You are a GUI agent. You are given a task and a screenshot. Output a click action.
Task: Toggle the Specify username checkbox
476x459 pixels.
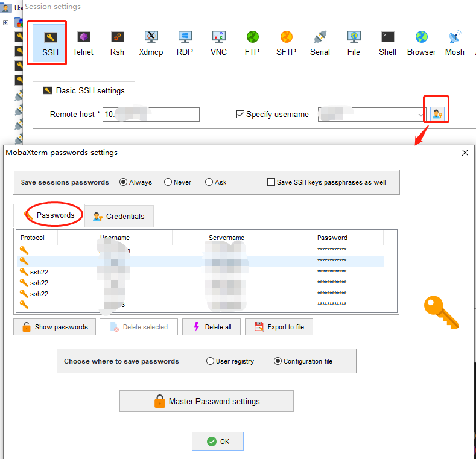click(240, 115)
